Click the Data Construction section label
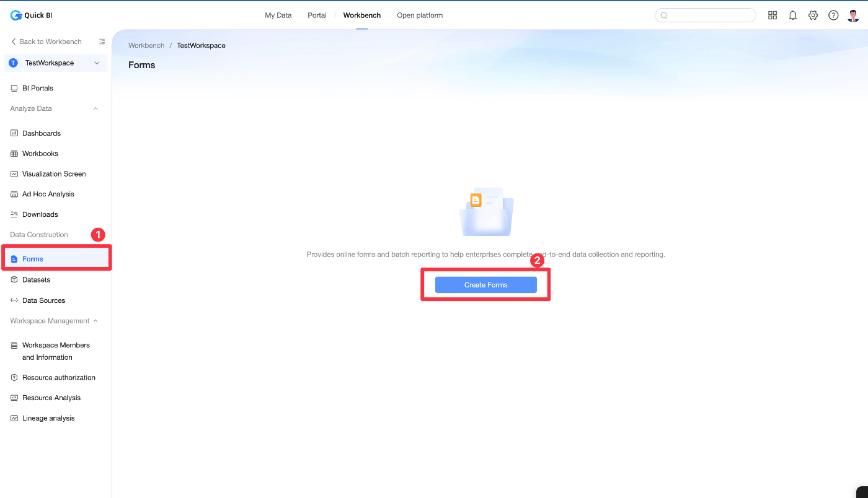 (x=39, y=235)
